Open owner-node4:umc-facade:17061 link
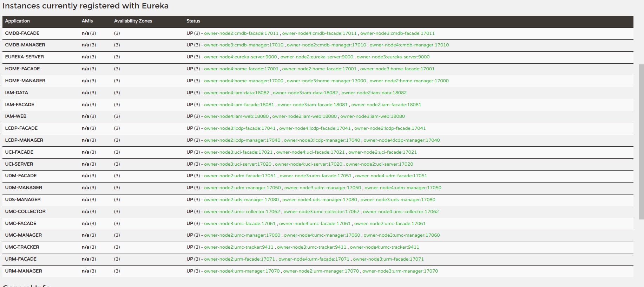 (x=315, y=224)
